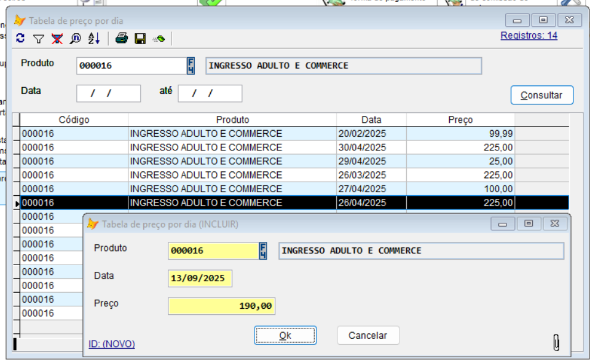This screenshot has height=364, width=590.
Task: Sort records with the A-Z icon
Action: (93, 39)
